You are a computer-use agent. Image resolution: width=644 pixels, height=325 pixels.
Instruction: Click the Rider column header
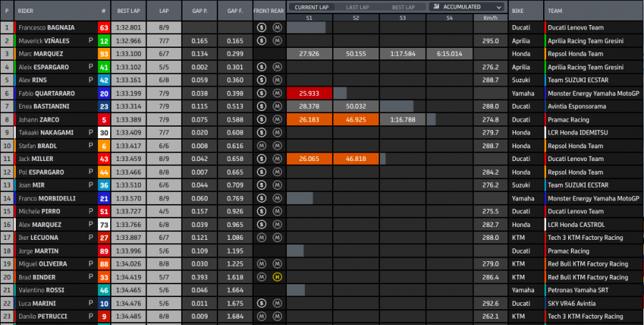26,11
